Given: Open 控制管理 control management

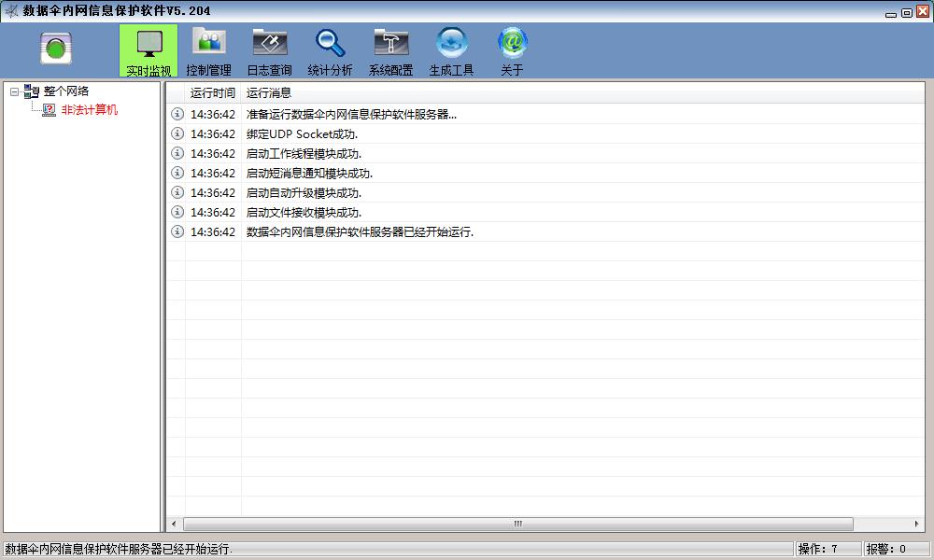Looking at the screenshot, I should coord(208,51).
